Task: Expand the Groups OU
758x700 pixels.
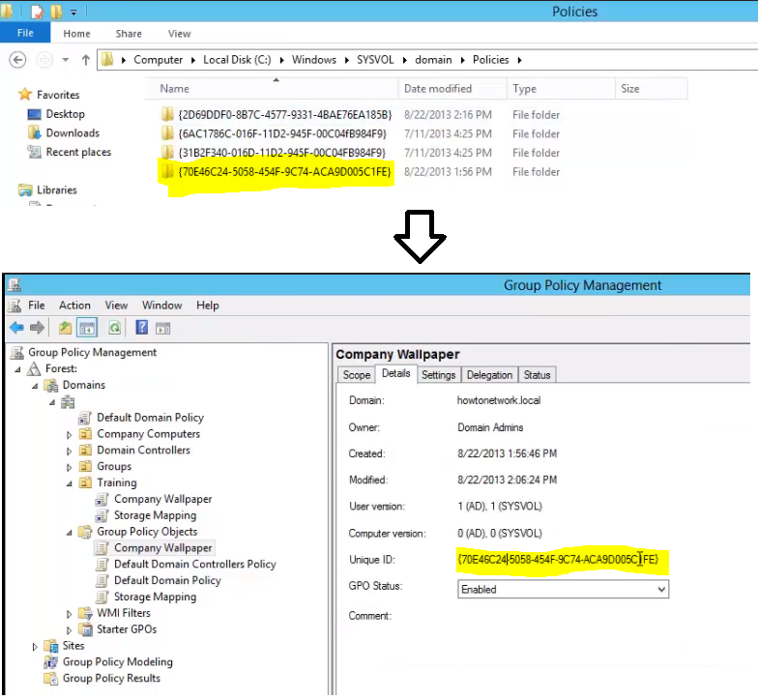Action: [x=70, y=468]
